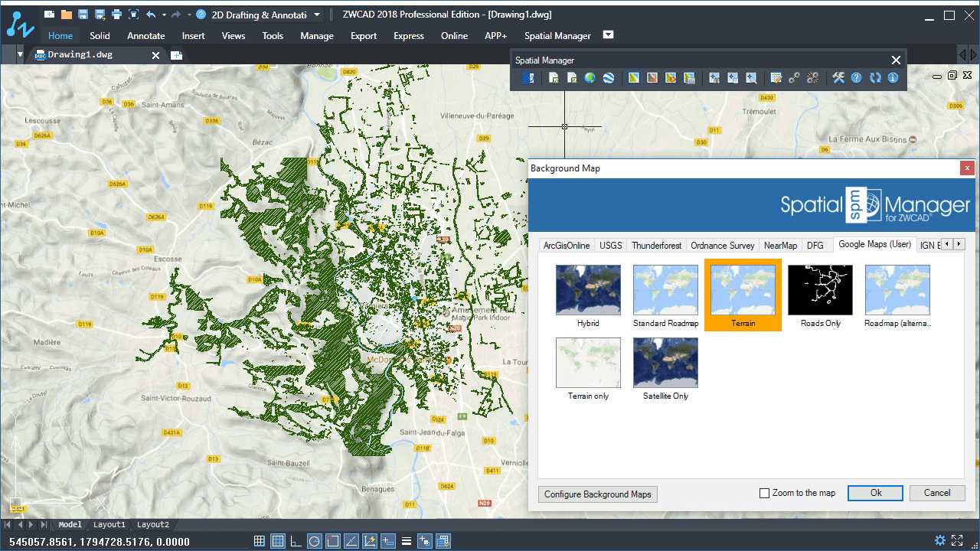Click the About info icon in Spatial Manager toolbar
This screenshot has height=551, width=980.
coord(893,78)
